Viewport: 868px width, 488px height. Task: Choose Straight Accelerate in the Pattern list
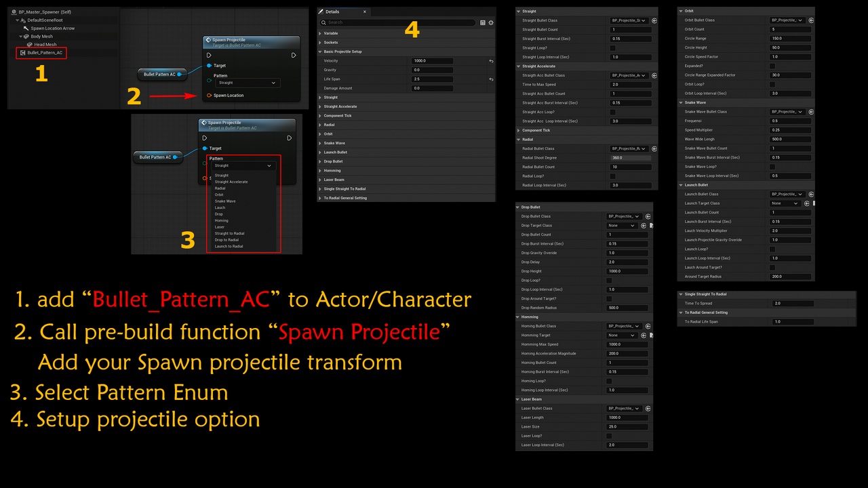[x=231, y=182]
